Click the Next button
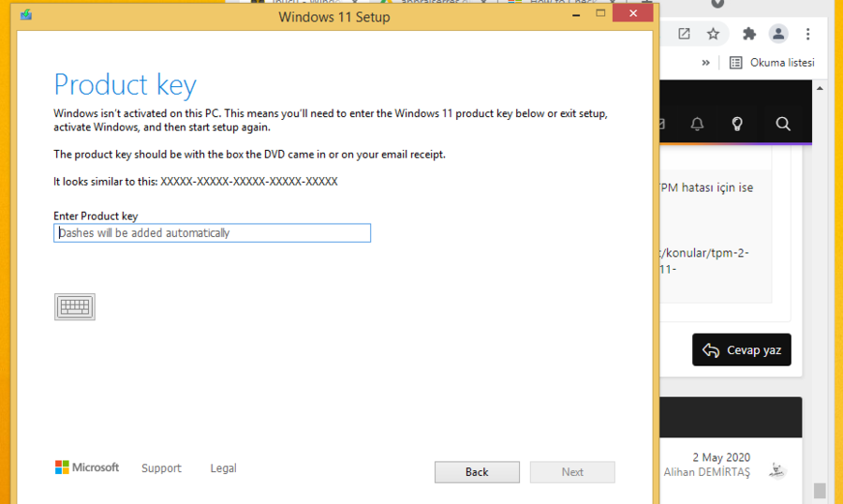 (x=572, y=472)
